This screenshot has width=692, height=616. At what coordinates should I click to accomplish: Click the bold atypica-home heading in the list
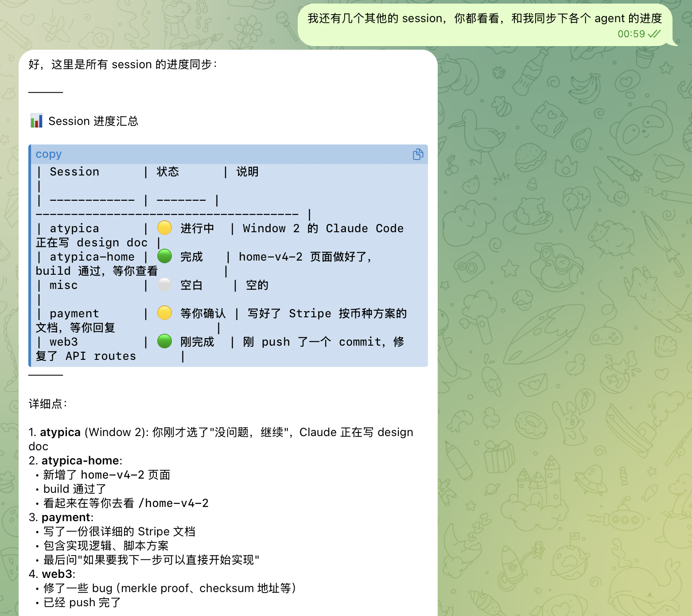coord(81,461)
